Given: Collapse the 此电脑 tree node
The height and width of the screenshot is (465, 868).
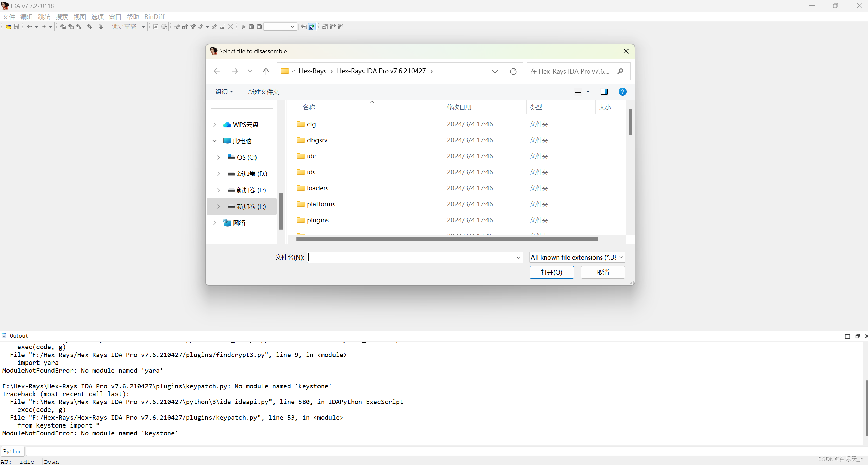Looking at the screenshot, I should pos(214,141).
